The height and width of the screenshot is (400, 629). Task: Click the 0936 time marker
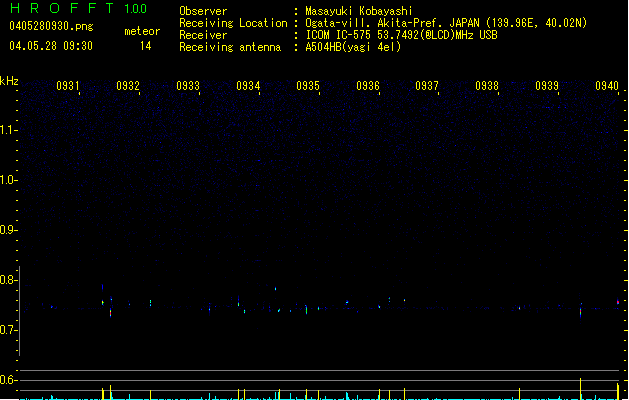tap(368, 86)
